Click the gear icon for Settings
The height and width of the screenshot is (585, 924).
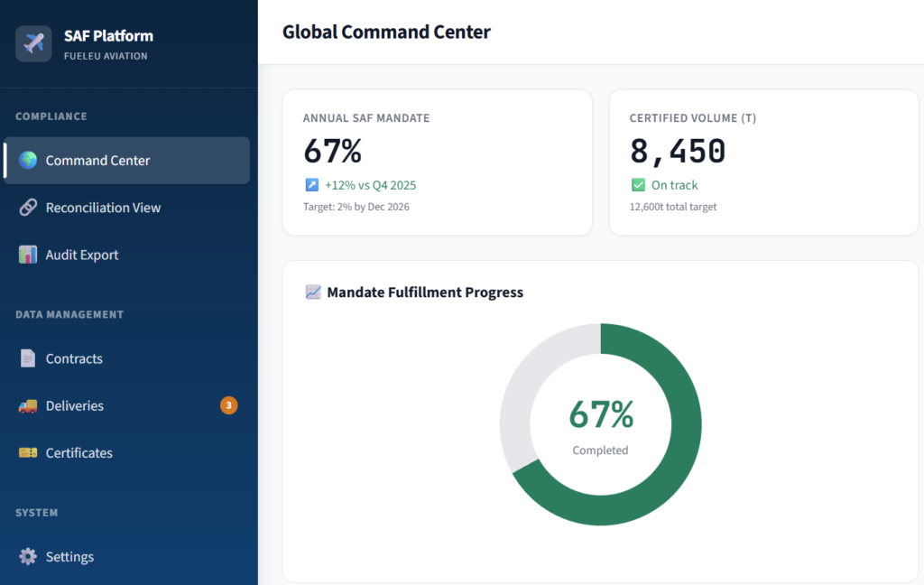[x=28, y=557]
